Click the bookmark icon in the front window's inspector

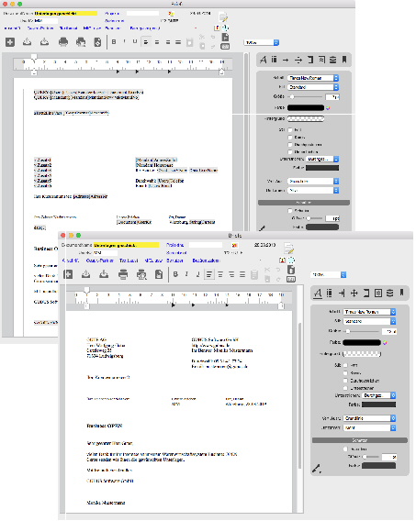(x=401, y=293)
